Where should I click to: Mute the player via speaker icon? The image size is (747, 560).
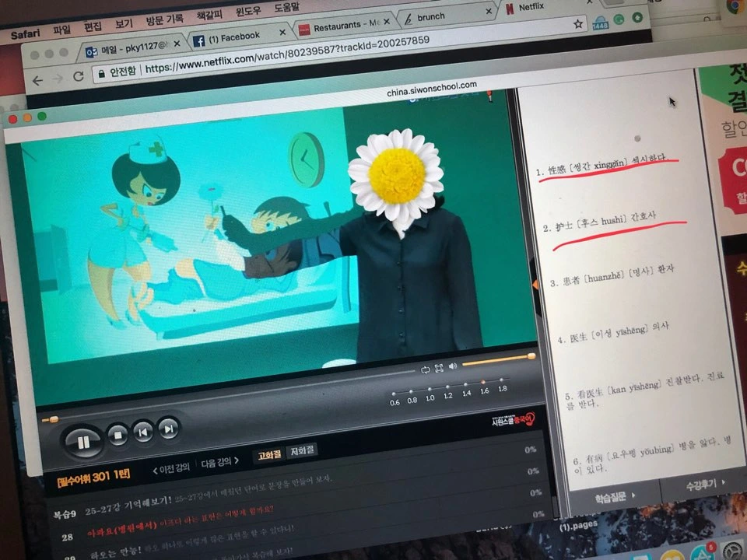click(x=453, y=366)
